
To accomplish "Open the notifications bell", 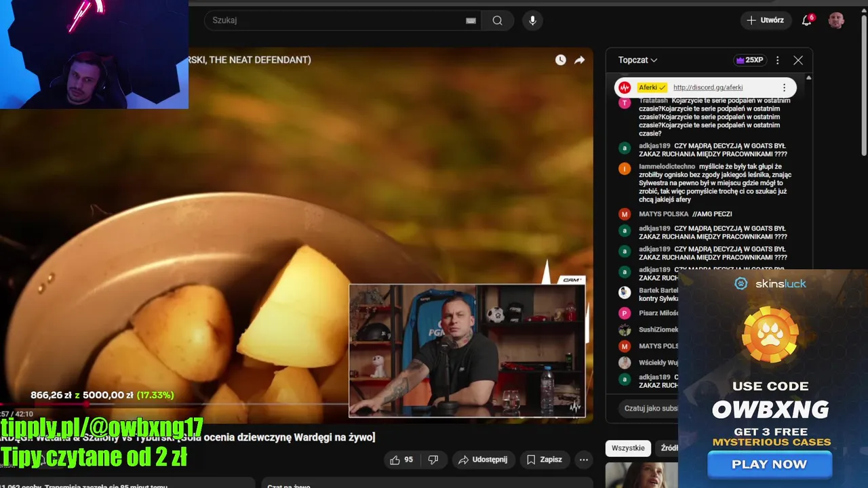I will 807,20.
